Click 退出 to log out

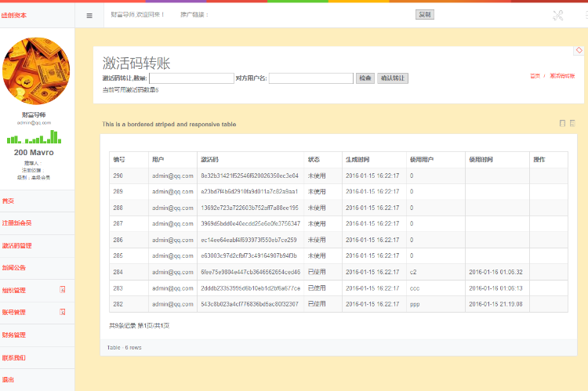tap(8, 379)
